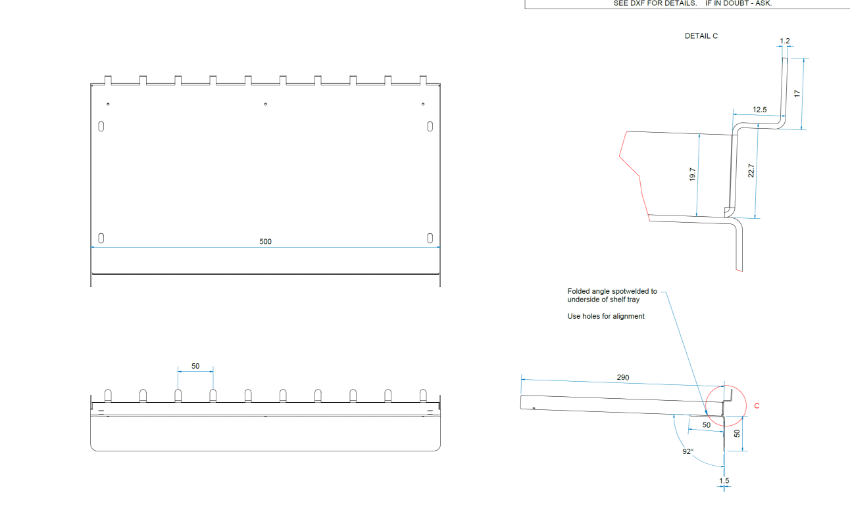This screenshot has width=850, height=523.
Task: Select the 19.7 dimension text
Action: pos(692,174)
